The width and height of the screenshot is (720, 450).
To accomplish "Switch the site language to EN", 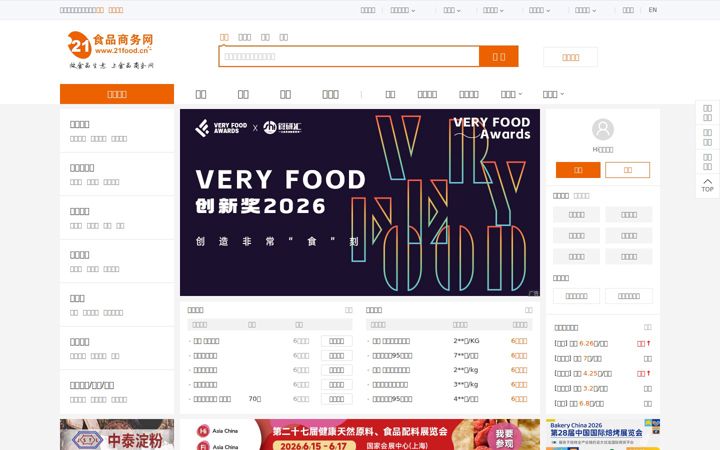I will [652, 10].
